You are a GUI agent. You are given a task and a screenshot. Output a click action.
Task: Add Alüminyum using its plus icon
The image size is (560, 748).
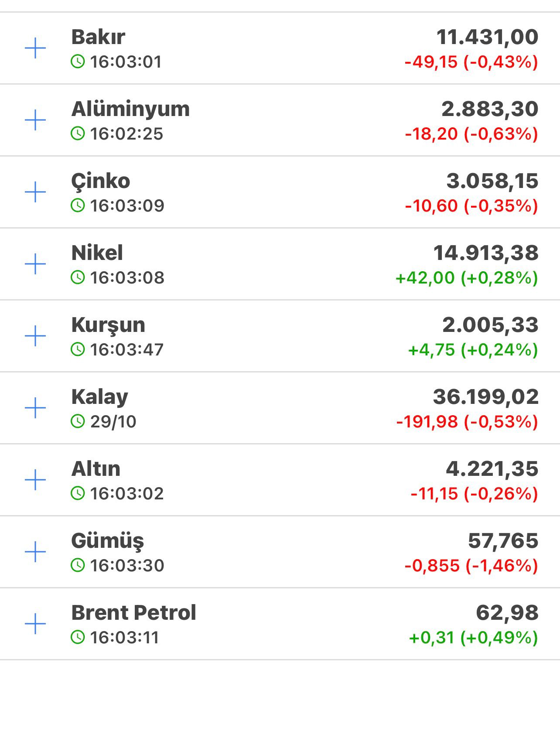tap(35, 120)
